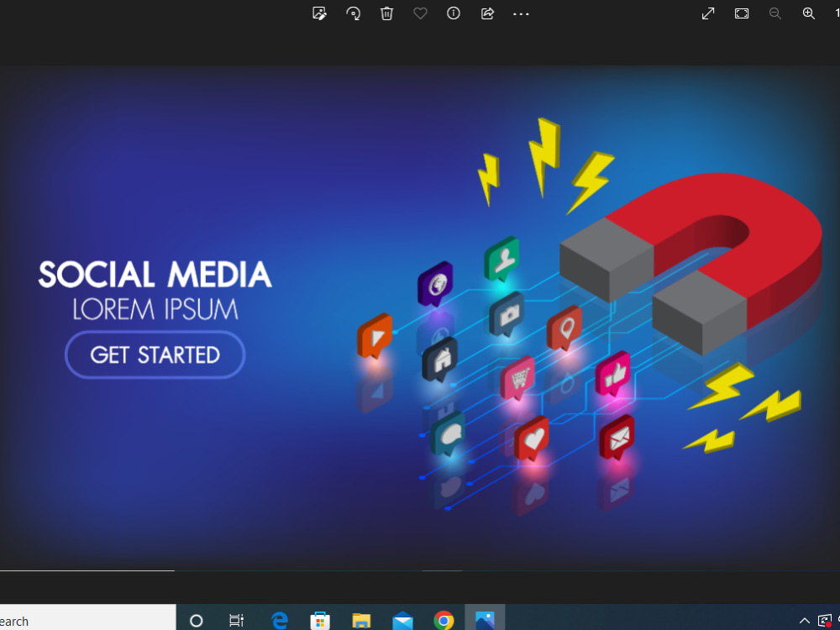
Task: Share the photo
Action: [487, 13]
